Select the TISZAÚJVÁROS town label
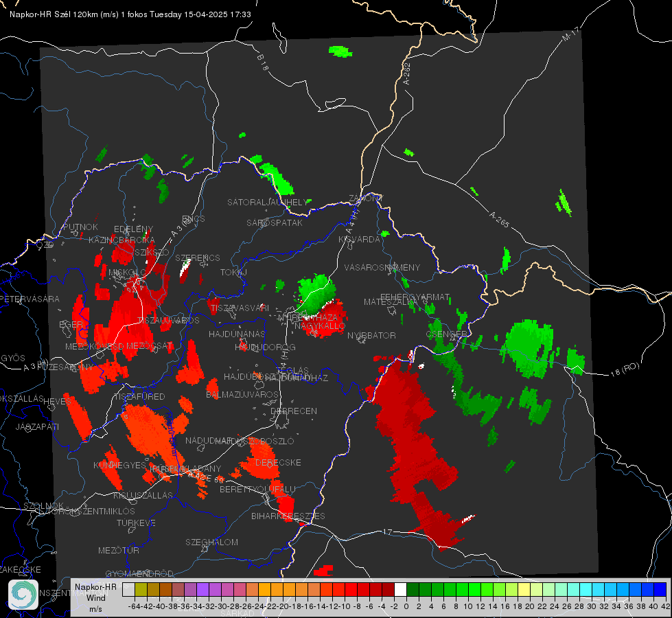Screen dimensions: 672x618 pos(168,321)
